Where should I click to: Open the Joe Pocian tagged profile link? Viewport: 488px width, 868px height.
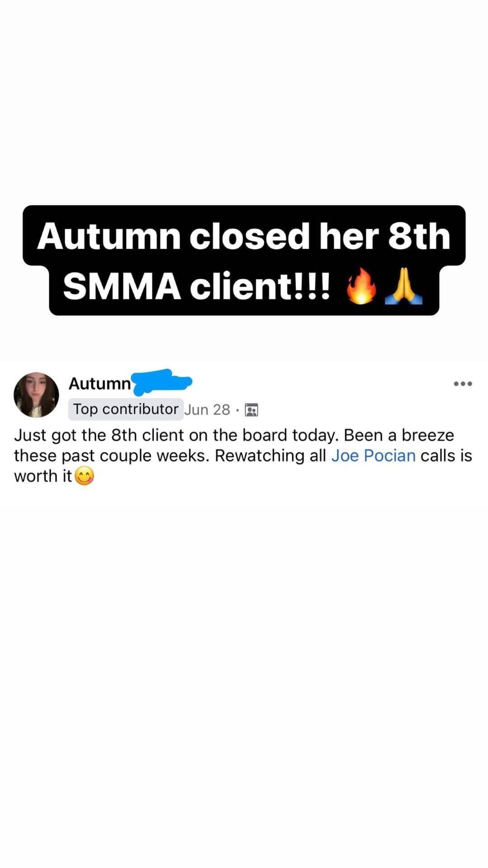pyautogui.click(x=373, y=456)
